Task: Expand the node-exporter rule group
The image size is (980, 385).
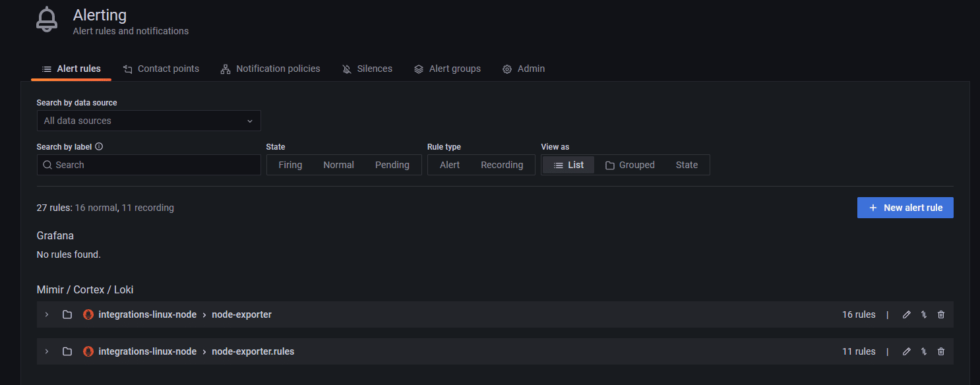Action: point(47,314)
